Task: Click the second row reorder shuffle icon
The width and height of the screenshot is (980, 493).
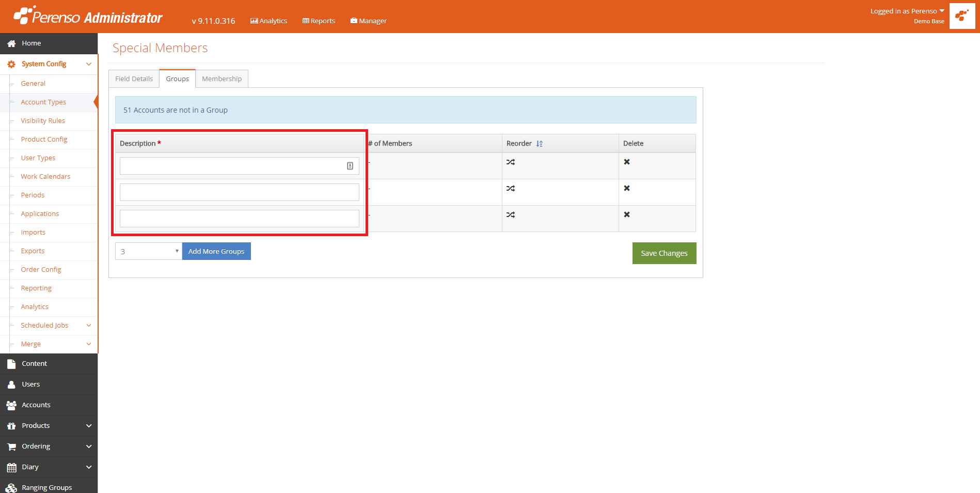Action: coord(511,188)
